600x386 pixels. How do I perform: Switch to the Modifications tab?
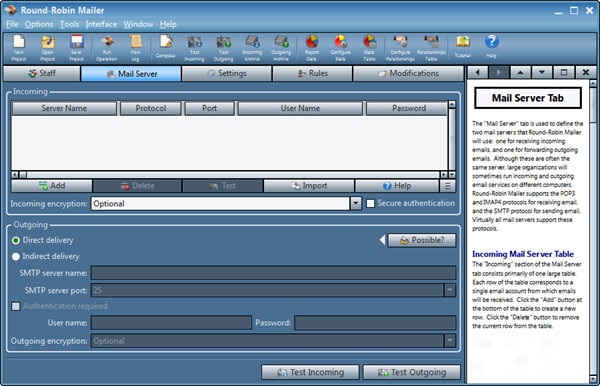click(408, 73)
